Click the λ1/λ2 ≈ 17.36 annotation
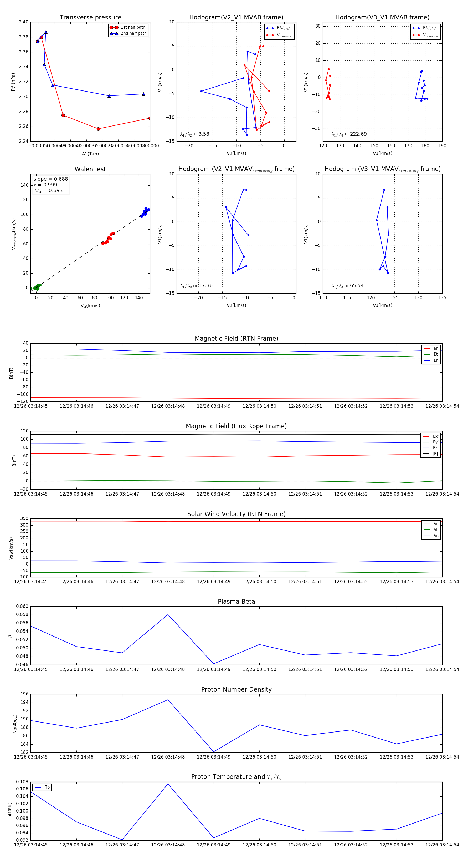This screenshot has width=473, height=868. pos(196,286)
